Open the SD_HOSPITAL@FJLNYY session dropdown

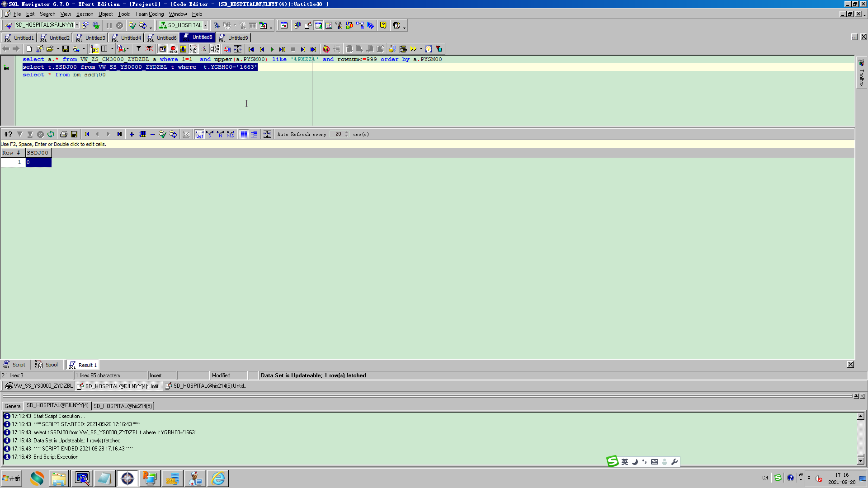pos(77,25)
